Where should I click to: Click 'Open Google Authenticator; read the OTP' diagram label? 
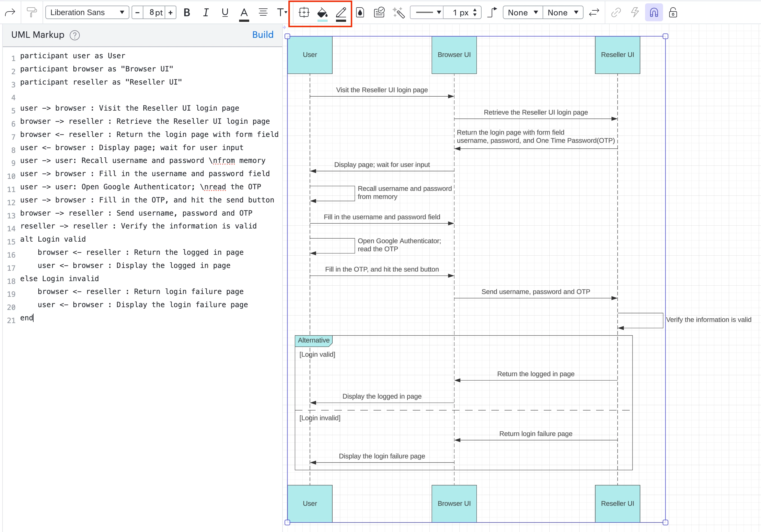pos(399,245)
